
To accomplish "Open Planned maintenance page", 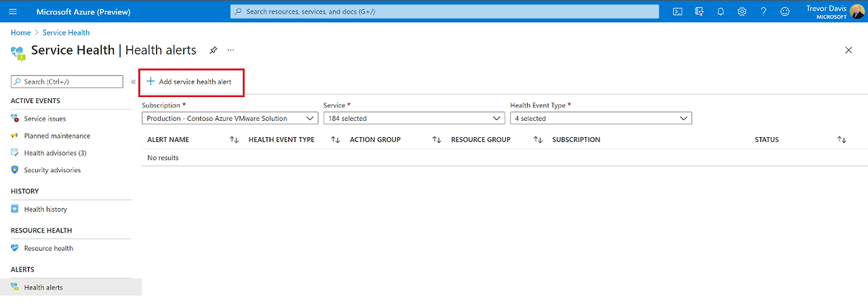I will click(57, 136).
